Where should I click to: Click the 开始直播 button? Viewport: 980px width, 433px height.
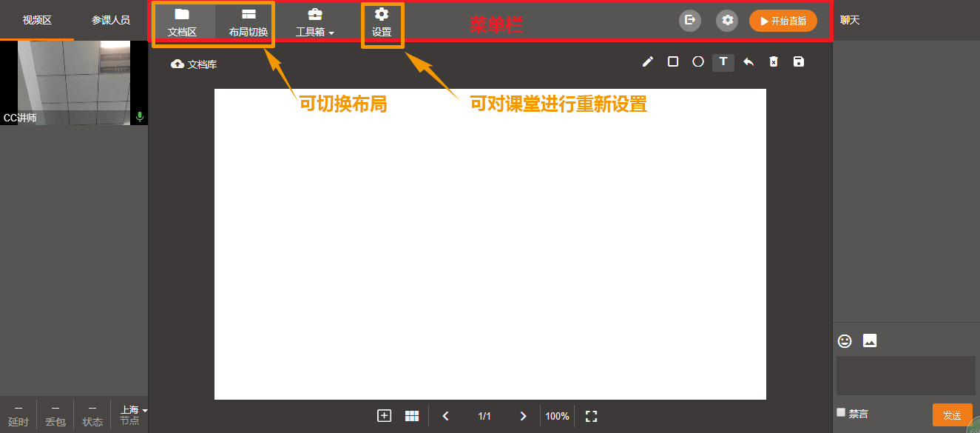783,21
